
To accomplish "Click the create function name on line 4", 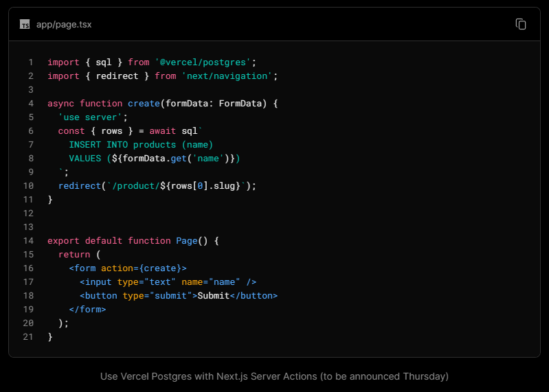I will tap(144, 104).
